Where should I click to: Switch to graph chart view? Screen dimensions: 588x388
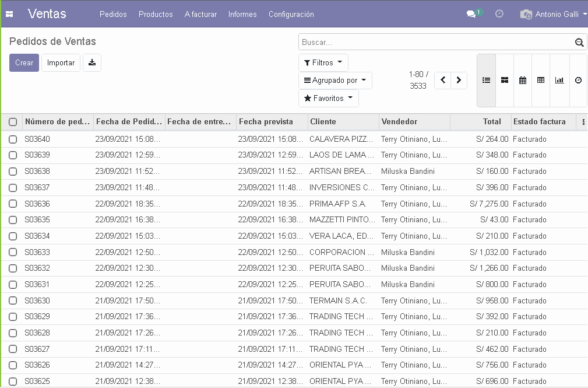click(x=559, y=81)
